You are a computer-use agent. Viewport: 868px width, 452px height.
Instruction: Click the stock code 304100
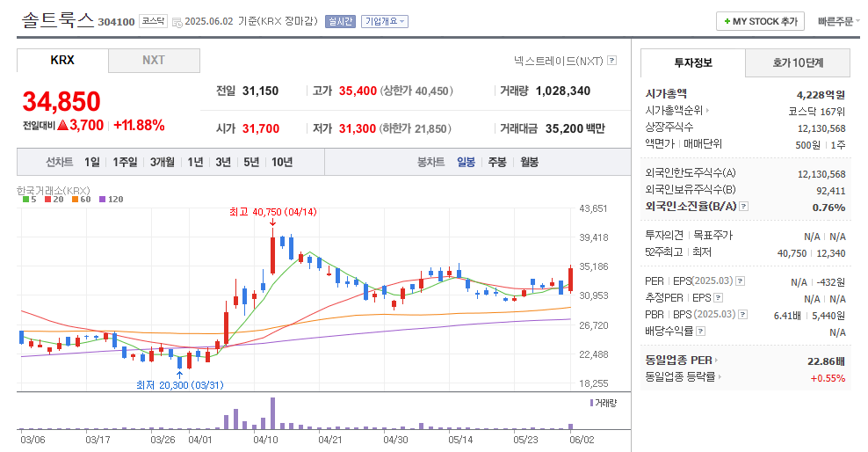click(x=116, y=22)
